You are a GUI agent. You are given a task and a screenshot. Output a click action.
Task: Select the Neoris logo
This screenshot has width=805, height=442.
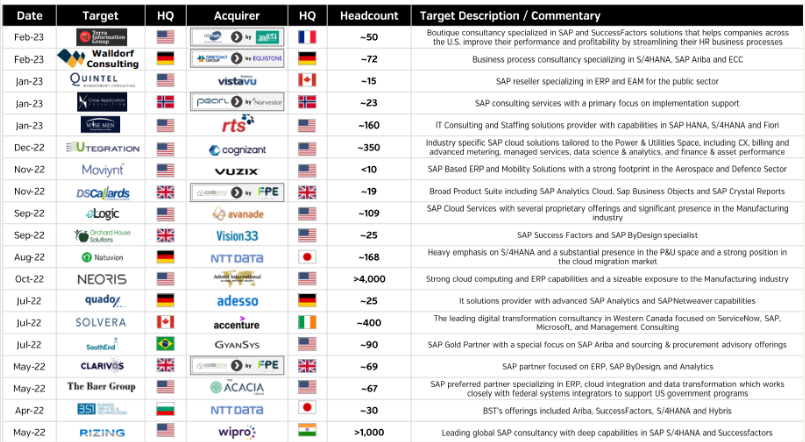(x=102, y=279)
